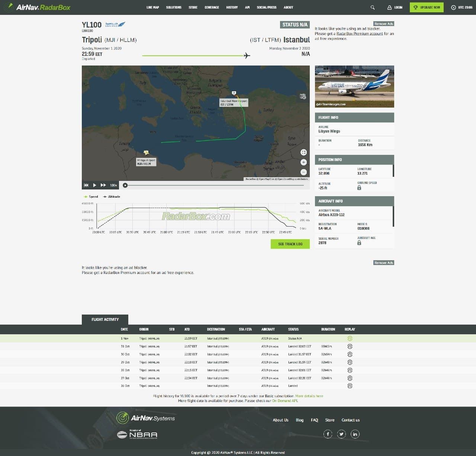
Task: Open About Us footer link
Action: coord(280,420)
